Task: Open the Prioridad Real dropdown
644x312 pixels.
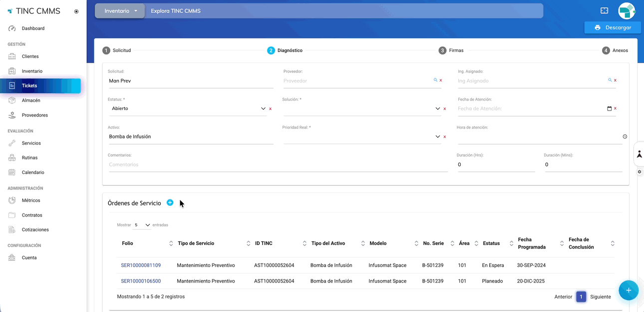Action: click(437, 136)
